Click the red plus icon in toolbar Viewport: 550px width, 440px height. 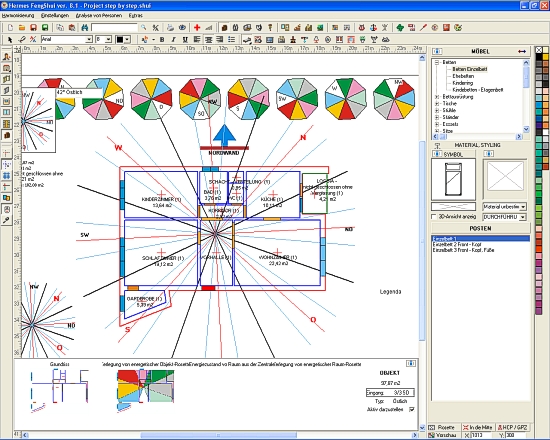point(197,27)
